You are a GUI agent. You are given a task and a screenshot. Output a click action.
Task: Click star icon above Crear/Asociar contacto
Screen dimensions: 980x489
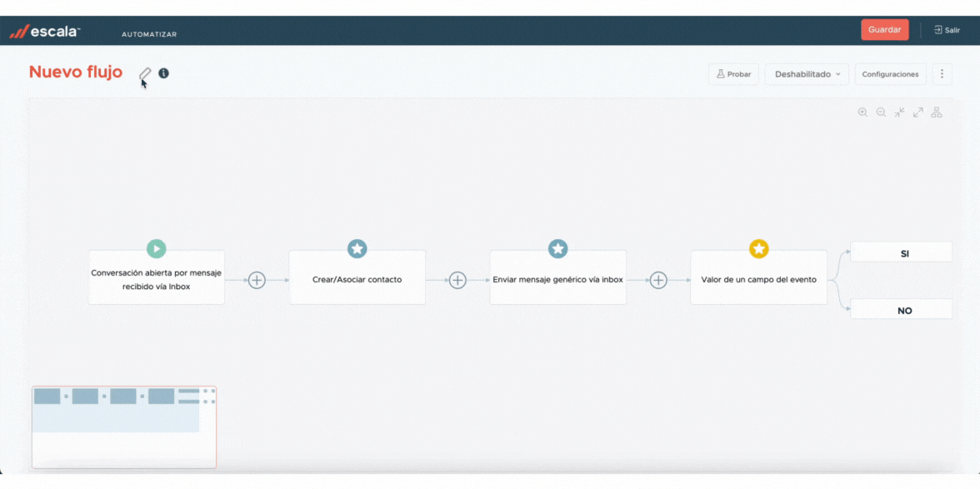[x=357, y=248]
